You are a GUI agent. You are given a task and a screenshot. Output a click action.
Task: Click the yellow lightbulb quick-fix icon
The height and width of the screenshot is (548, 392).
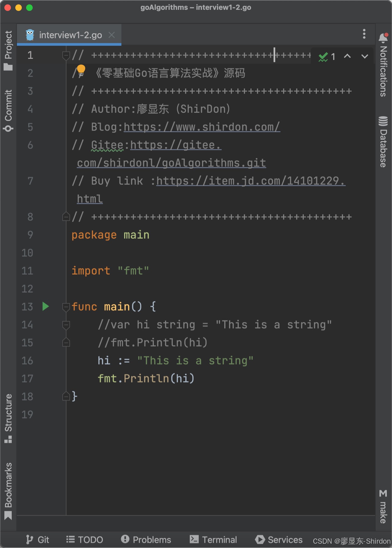(x=81, y=70)
